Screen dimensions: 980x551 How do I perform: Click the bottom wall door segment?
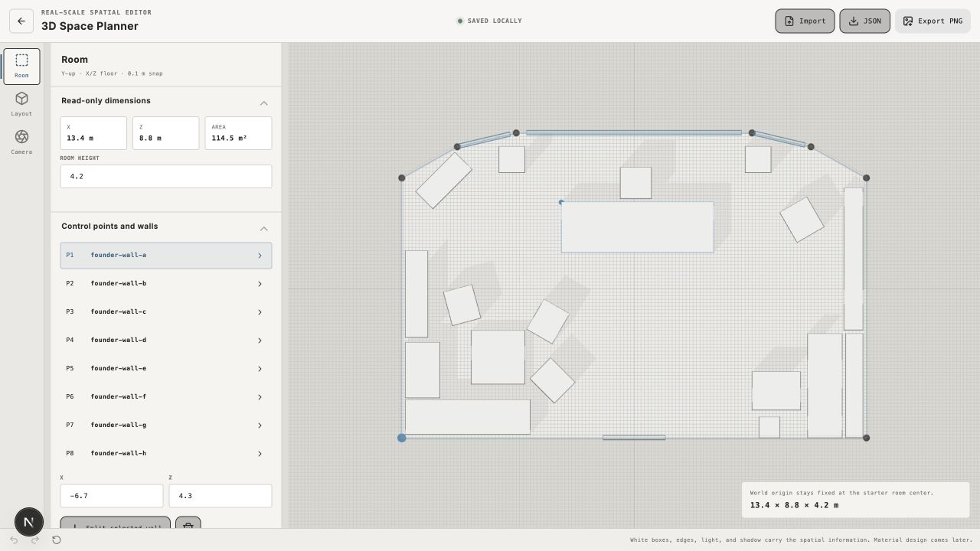634,438
